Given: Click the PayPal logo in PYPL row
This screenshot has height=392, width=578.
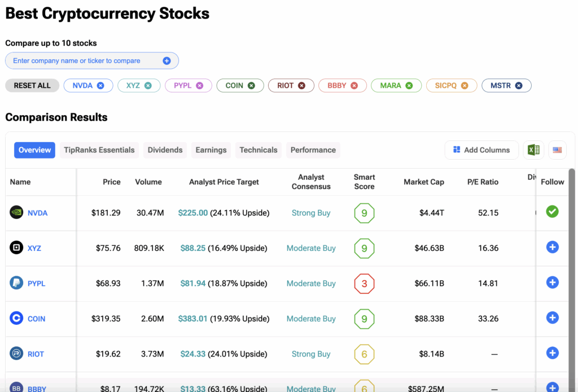Looking at the screenshot, I should coord(16,283).
